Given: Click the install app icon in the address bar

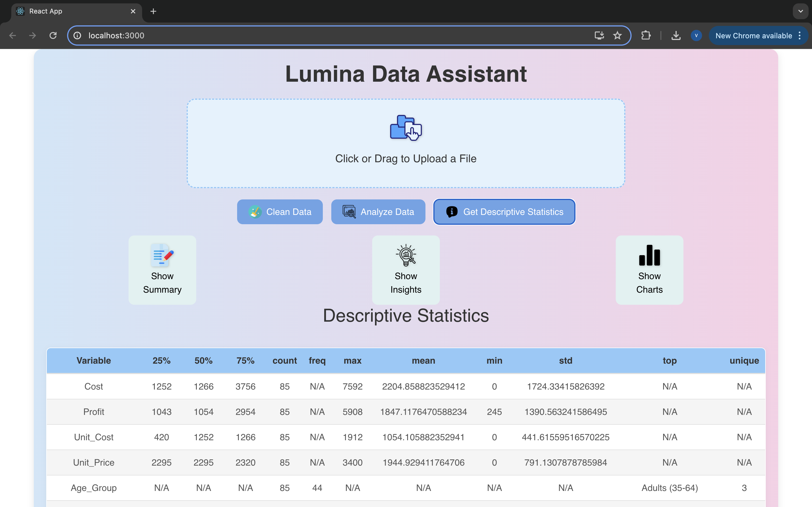Looking at the screenshot, I should coord(599,35).
